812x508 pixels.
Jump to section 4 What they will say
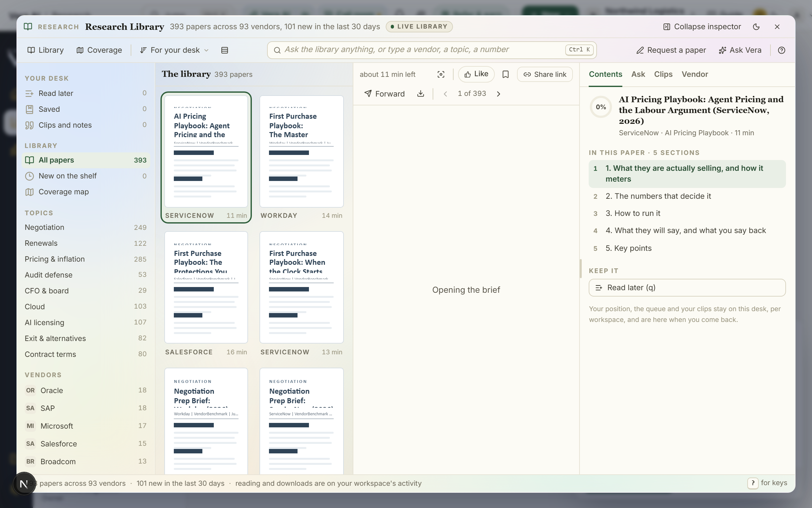[x=687, y=231]
